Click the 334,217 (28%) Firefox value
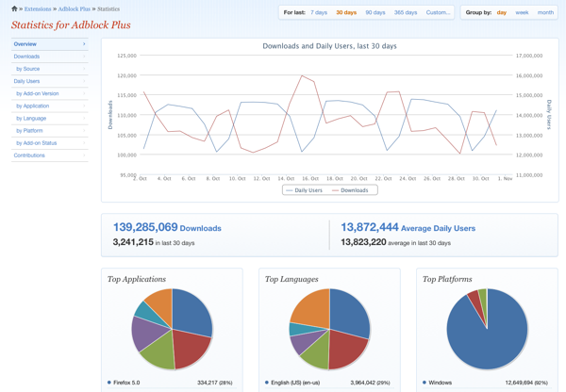This screenshot has height=392, width=566. 215,383
